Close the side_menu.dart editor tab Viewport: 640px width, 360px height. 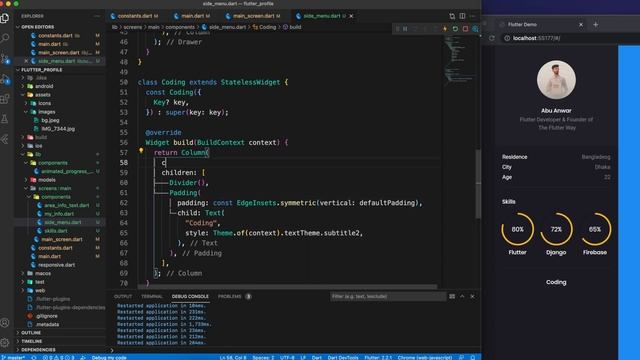[x=351, y=16]
